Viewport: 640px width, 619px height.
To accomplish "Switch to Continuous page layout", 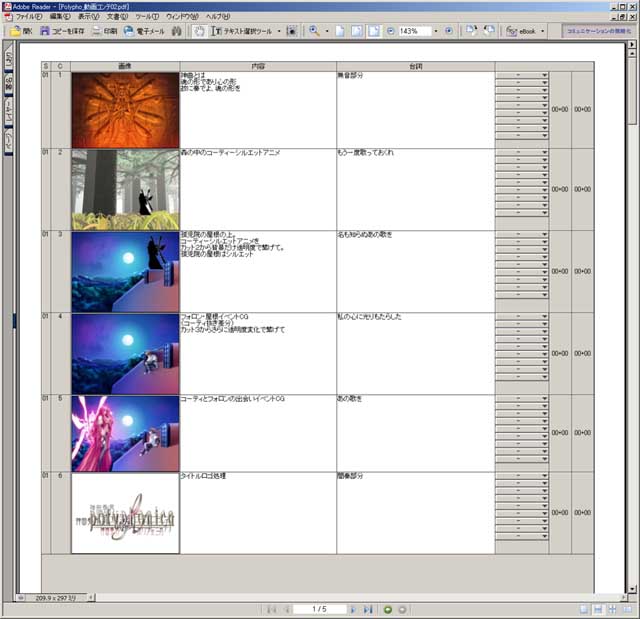I will [598, 610].
